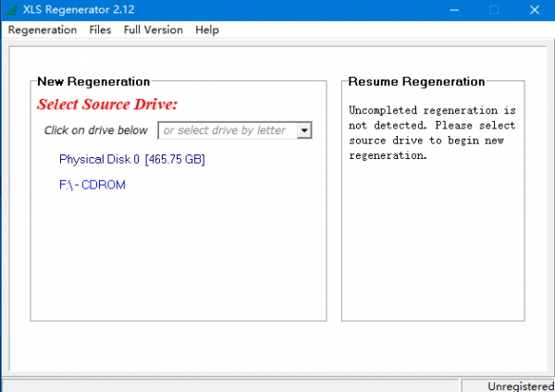
Task: Click the Unregistered status bar label
Action: click(x=521, y=386)
